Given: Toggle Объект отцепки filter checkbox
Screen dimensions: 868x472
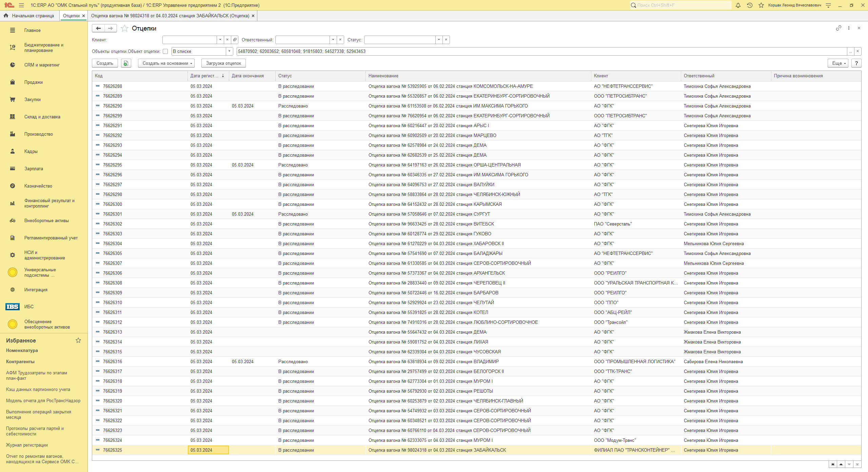Looking at the screenshot, I should [165, 52].
